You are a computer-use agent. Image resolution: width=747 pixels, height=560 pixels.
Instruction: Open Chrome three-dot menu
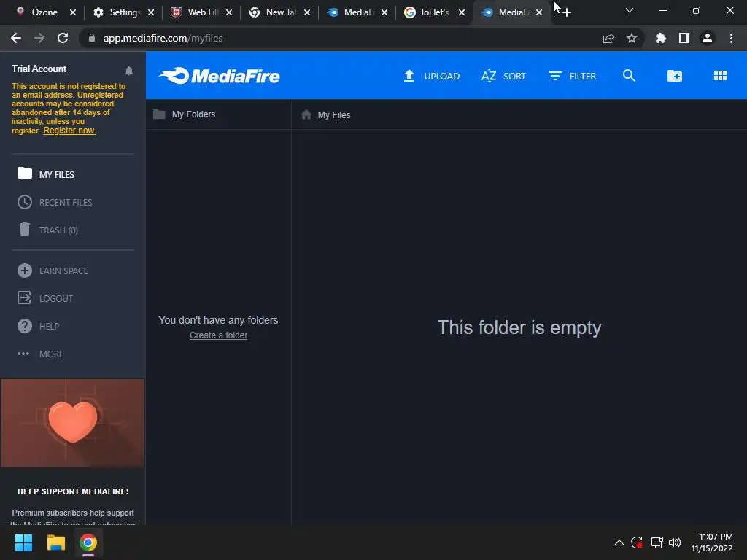coord(731,38)
